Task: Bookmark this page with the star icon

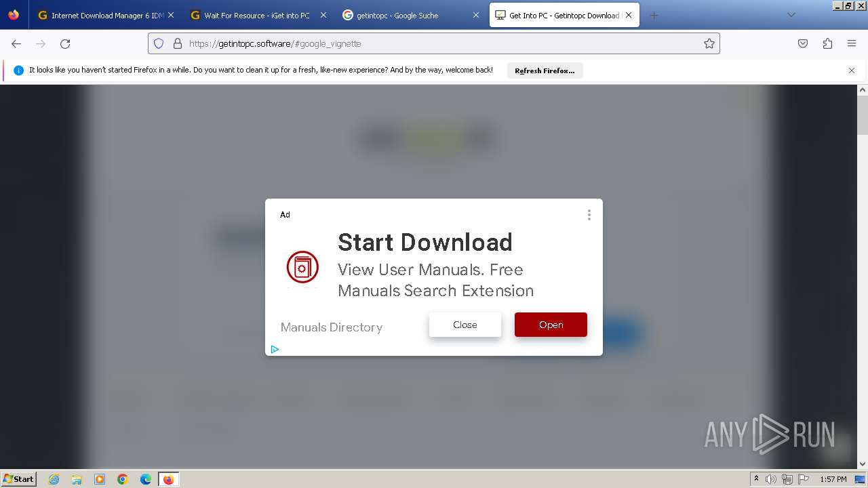Action: pos(709,43)
